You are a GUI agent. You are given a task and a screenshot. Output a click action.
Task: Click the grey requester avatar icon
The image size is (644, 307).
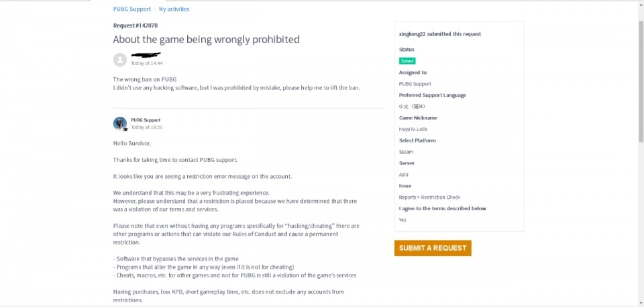tap(120, 60)
